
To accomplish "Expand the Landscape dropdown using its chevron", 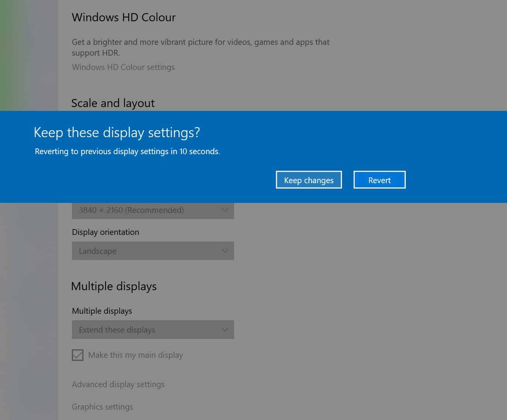I will click(x=225, y=251).
